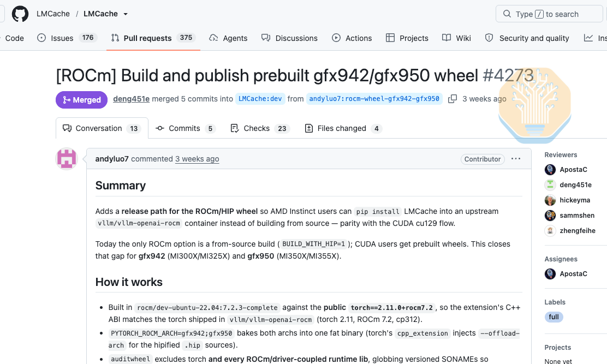Screen dimensions: 607x364
Task: Click reviewer hickeyma's avatar
Action: pos(550,200)
